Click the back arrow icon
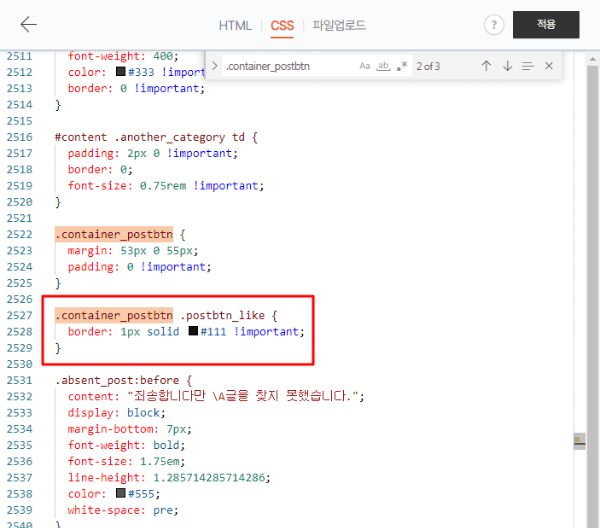Image resolution: width=600 pixels, height=528 pixels. pos(28,24)
